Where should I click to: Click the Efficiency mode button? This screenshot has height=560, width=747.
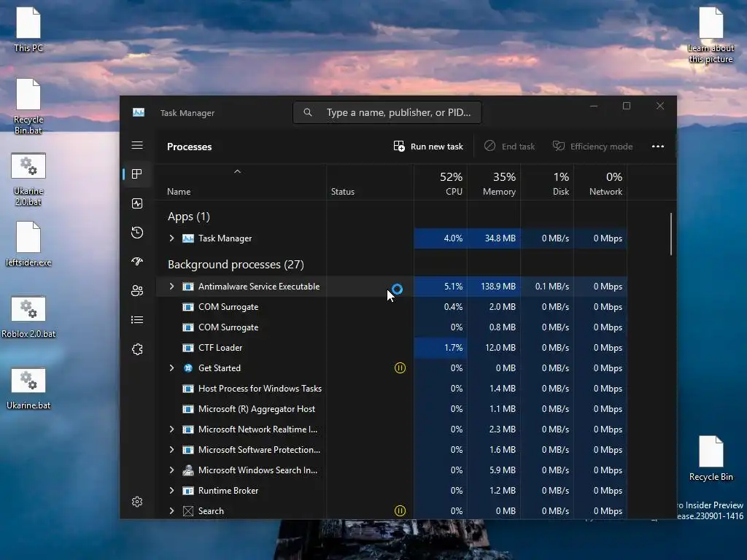tap(592, 146)
